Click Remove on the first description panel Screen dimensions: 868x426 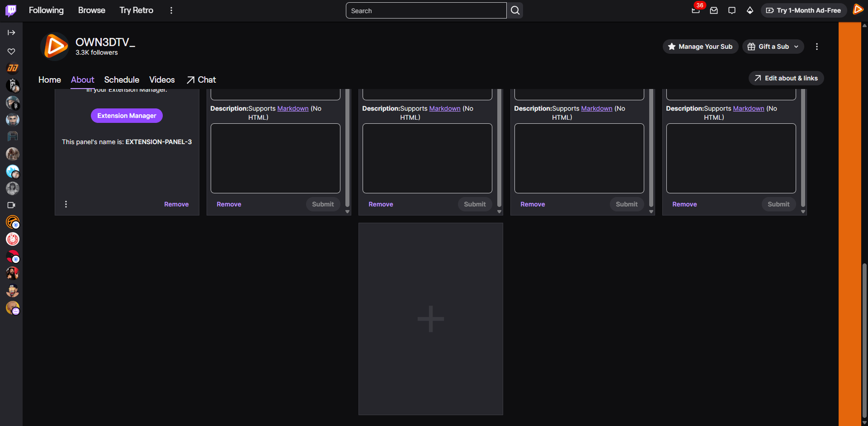tap(229, 204)
